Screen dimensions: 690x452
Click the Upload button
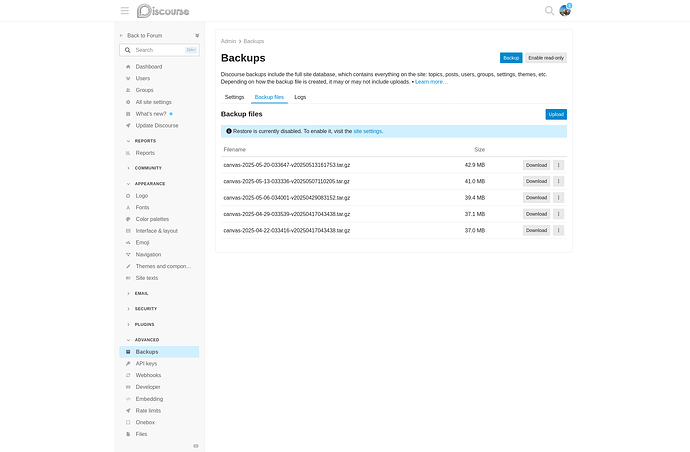(x=556, y=114)
